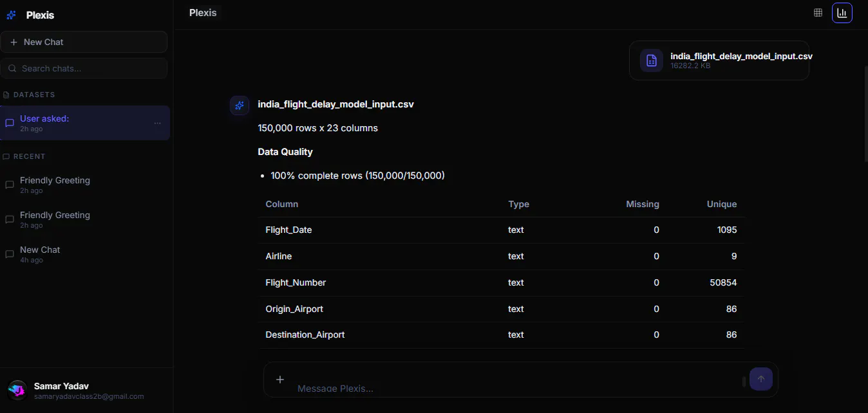Click the 100% complete rows bullet

tap(357, 176)
